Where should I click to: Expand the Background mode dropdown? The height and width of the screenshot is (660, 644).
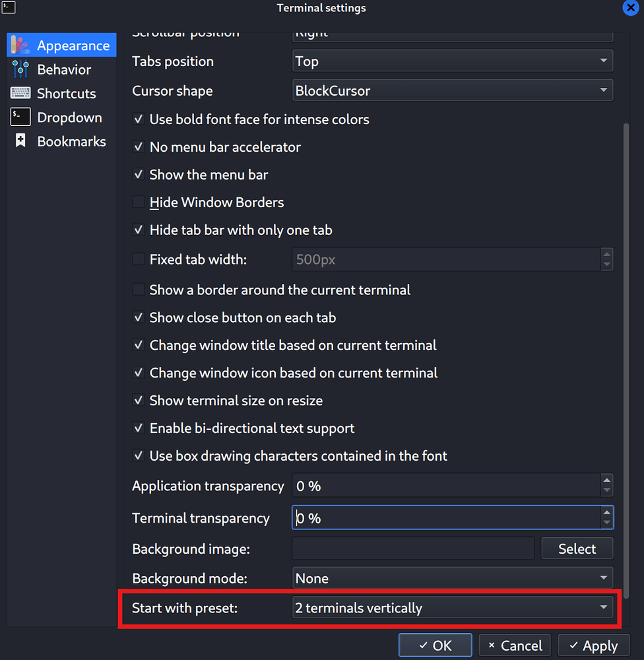coord(453,578)
